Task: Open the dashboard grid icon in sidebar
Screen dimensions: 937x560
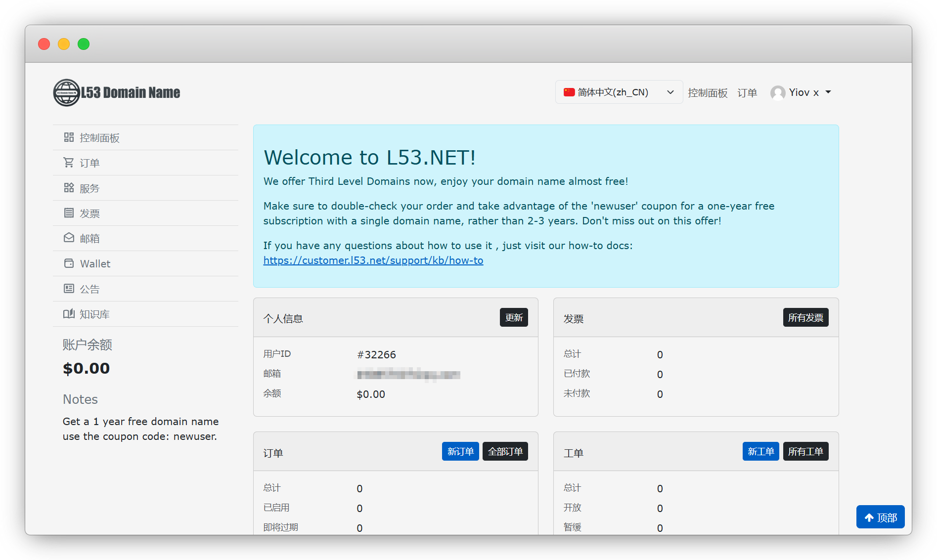Action: point(69,137)
